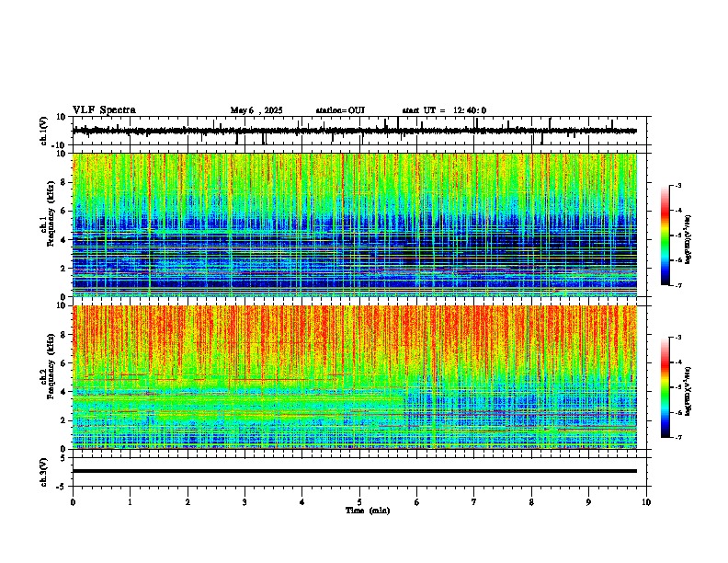The image size is (728, 563).
Task: Click the "-3" label atop ch.1 colorbar
Action: 677,185
